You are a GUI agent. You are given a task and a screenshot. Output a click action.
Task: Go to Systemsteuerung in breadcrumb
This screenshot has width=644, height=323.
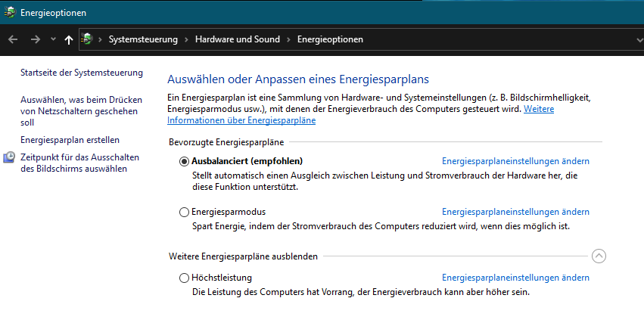(143, 39)
